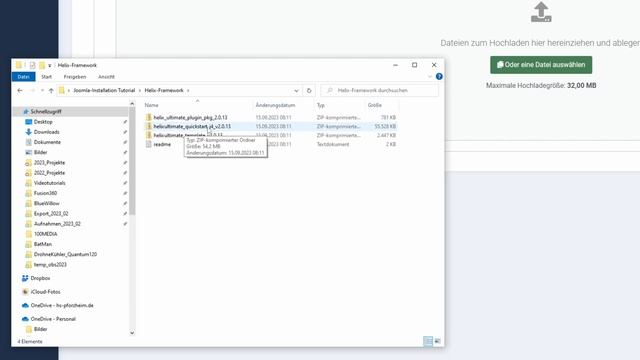Open Export_2023_02 folder in sidebar

[51, 213]
